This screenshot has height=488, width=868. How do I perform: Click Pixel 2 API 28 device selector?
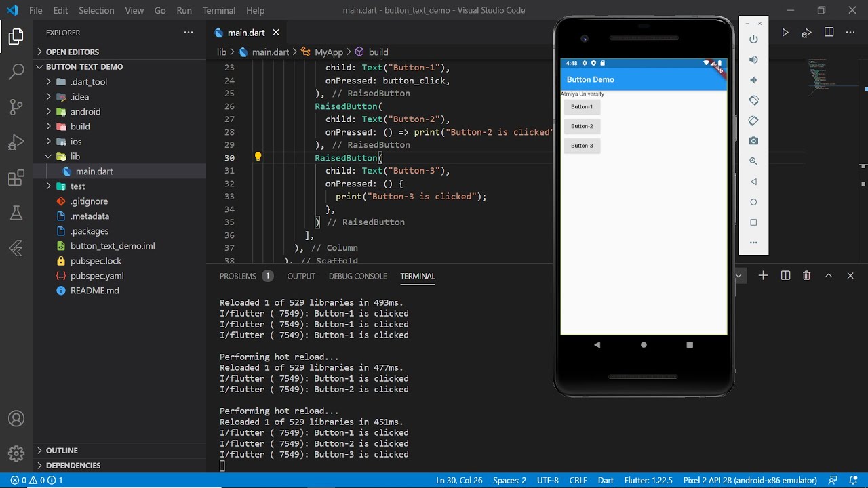coord(750,480)
